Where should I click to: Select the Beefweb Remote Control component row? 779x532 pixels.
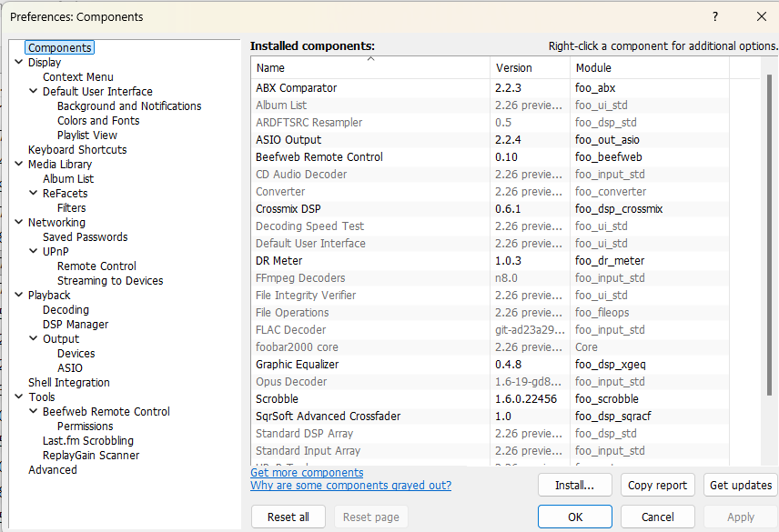point(490,156)
